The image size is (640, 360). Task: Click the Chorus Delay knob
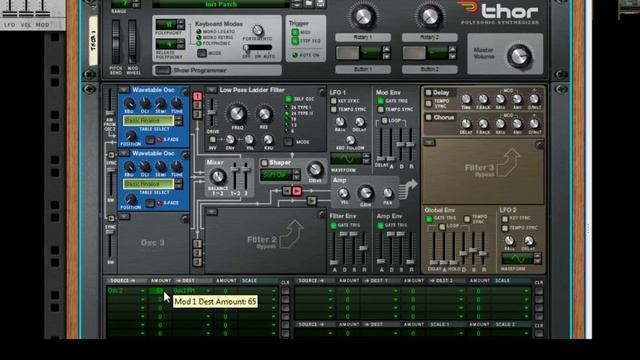pos(466,124)
